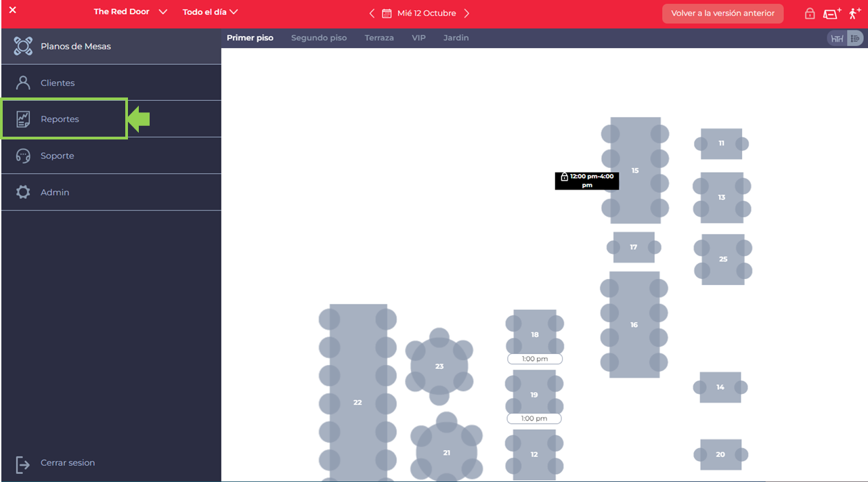868x482 pixels.
Task: Select round table 23
Action: [439, 366]
